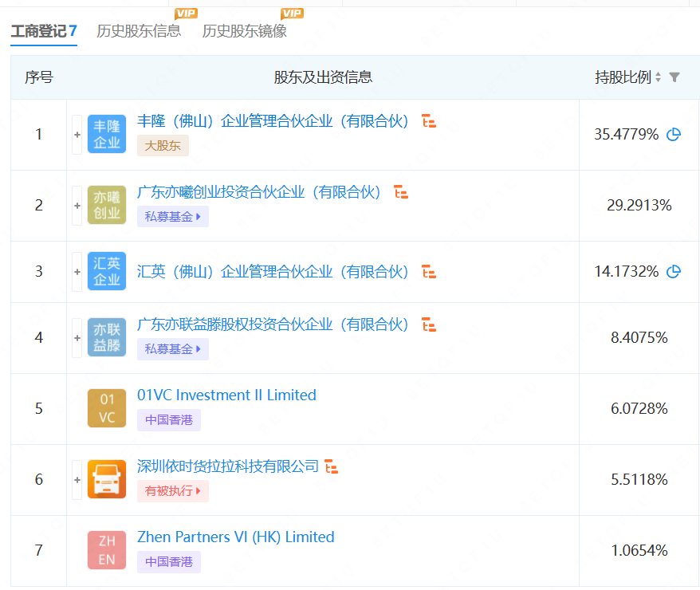Viewport: 700px width, 590px height.
Task: Click the 股东及出资信息 column header
Action: (x=323, y=77)
